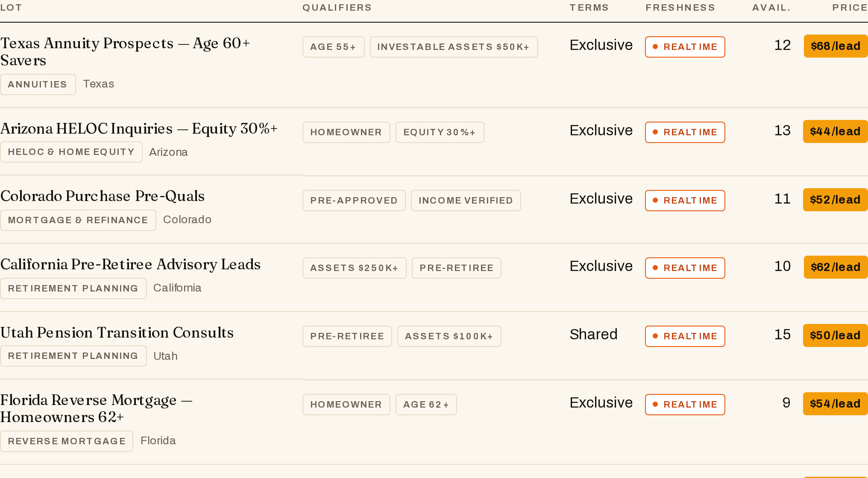Open California Pre-Retiree Advisory Leads listing

click(x=130, y=264)
